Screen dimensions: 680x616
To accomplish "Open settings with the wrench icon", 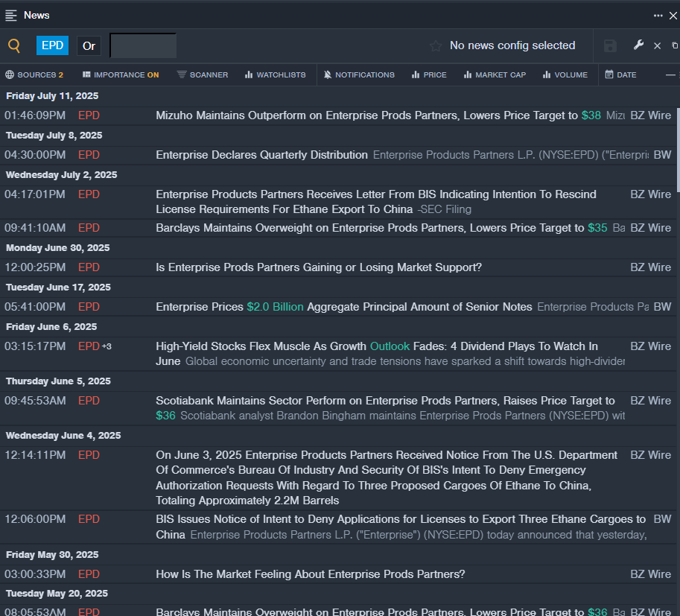I will click(x=638, y=45).
